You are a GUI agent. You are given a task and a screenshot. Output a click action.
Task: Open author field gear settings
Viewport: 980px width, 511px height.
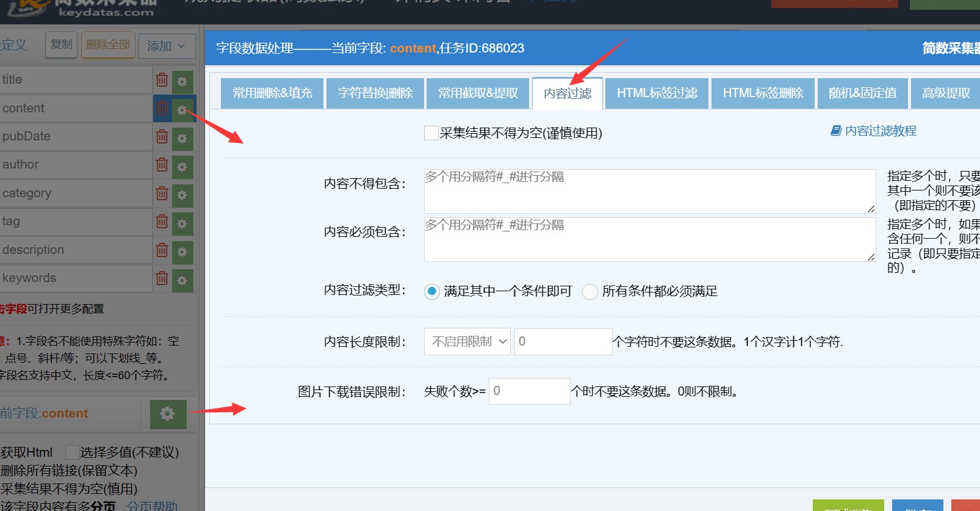[x=182, y=166]
